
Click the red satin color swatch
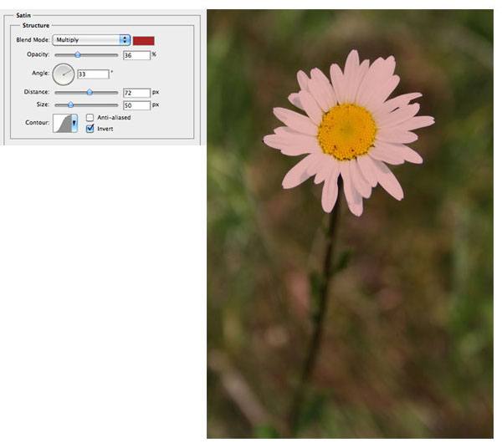point(144,40)
